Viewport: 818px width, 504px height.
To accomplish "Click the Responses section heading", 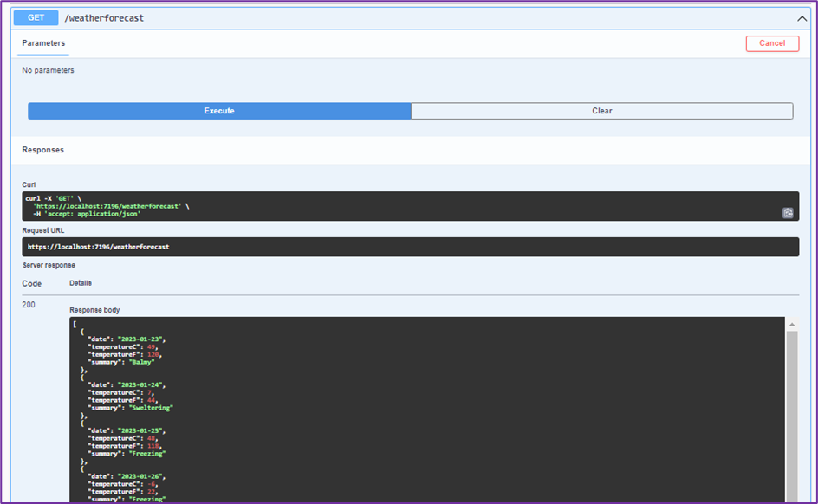I will (42, 150).
